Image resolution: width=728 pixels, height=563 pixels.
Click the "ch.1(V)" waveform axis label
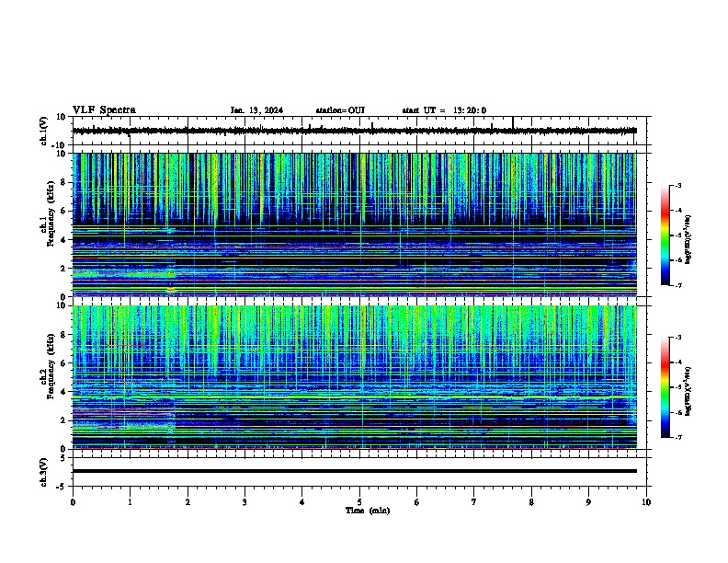coord(44,131)
